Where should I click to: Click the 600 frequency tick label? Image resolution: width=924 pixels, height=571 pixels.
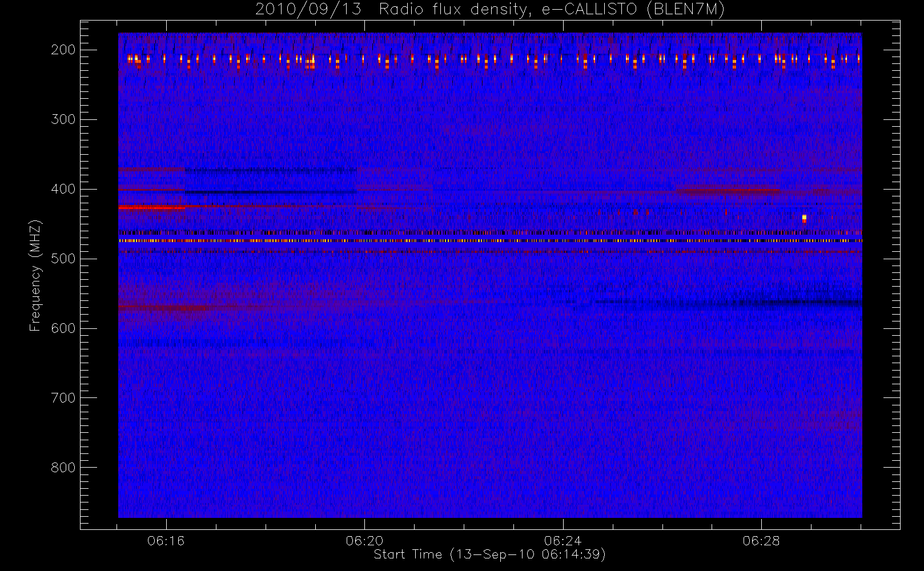(x=63, y=328)
